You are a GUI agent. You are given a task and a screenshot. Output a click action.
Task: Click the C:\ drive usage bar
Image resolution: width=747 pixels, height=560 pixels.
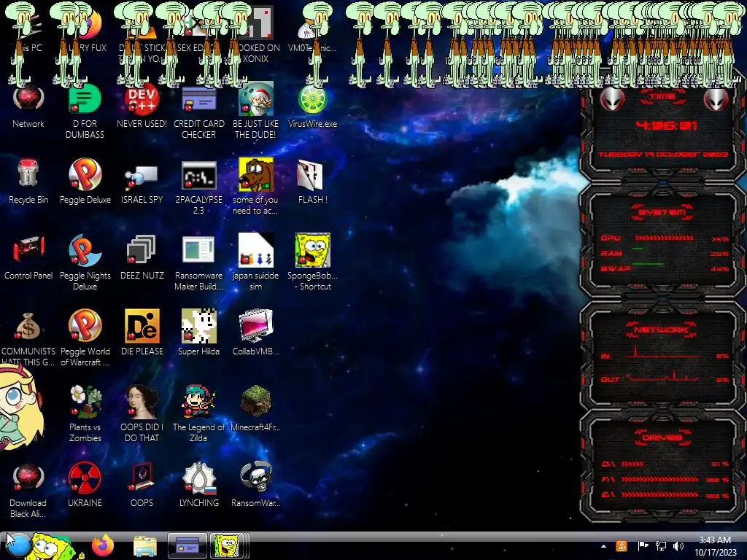coord(632,463)
